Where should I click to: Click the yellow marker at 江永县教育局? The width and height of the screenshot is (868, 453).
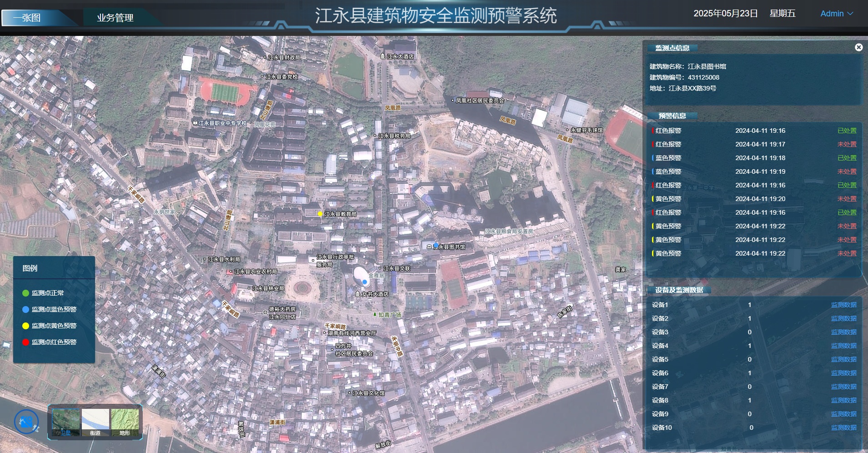(x=320, y=214)
